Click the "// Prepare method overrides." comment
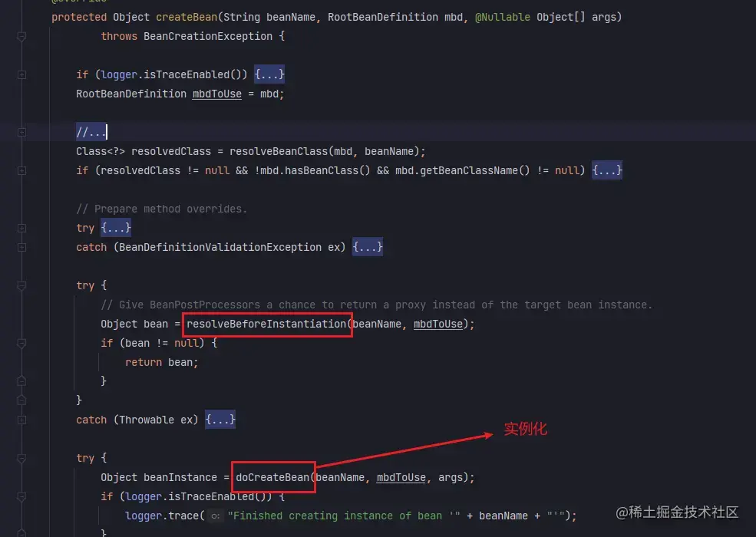This screenshot has width=756, height=537. point(161,209)
